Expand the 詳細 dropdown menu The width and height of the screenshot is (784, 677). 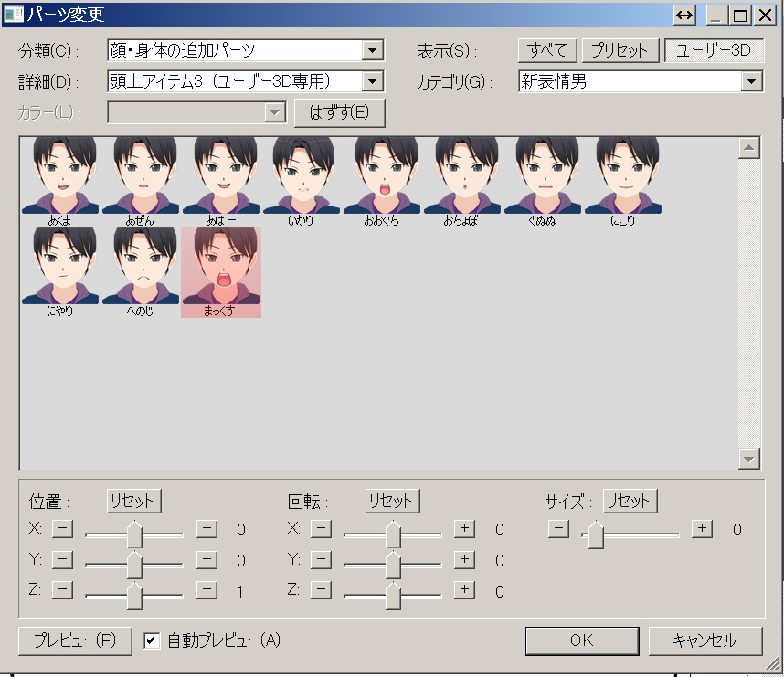click(372, 81)
